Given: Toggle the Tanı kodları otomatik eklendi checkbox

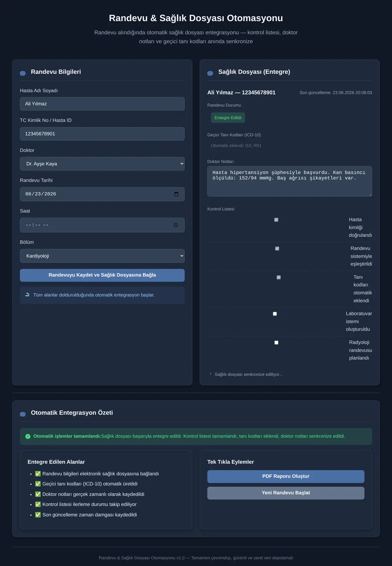Looking at the screenshot, I should point(279,277).
